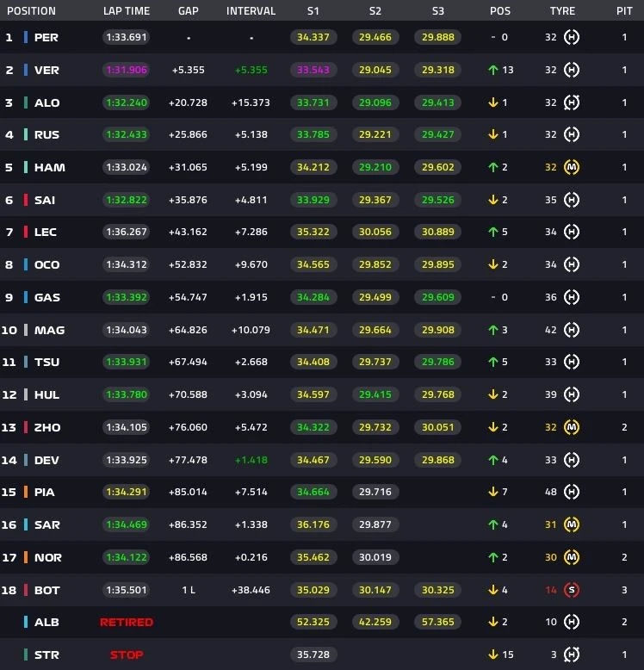The height and width of the screenshot is (670, 644).
Task: Click VER's purple 1:31.906 lap time
Action: [x=126, y=70]
